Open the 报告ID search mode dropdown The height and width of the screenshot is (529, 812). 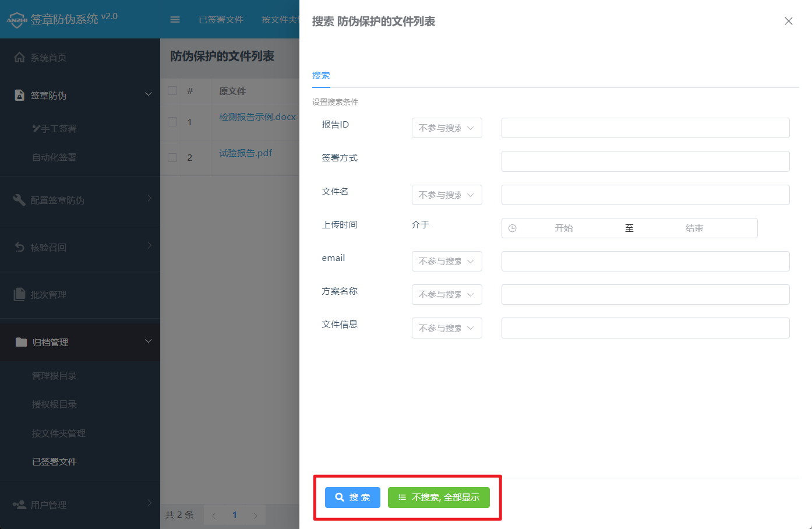tap(447, 128)
